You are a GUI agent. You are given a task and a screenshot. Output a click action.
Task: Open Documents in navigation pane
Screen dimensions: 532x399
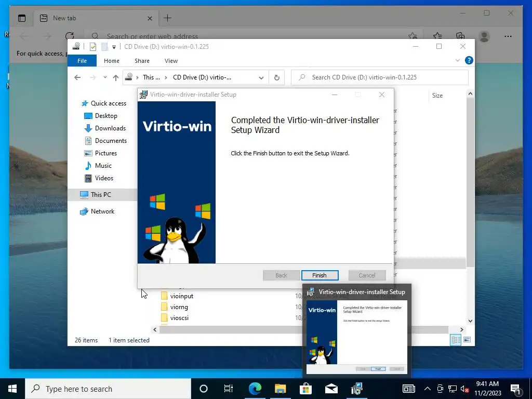(105, 141)
